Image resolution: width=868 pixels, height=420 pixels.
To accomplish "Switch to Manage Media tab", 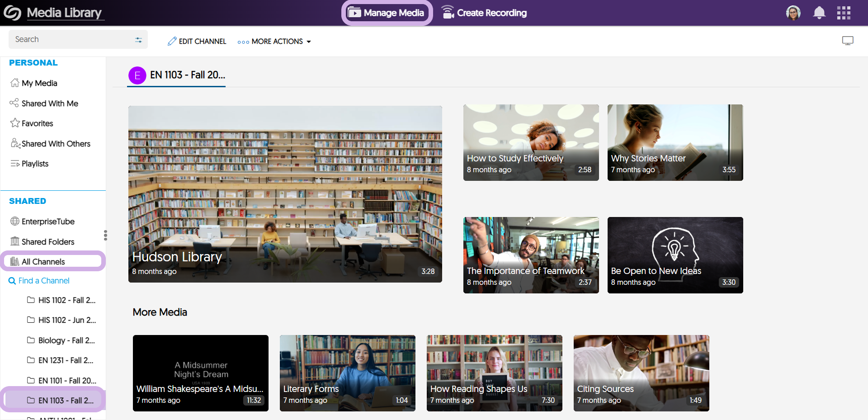I will click(x=387, y=13).
